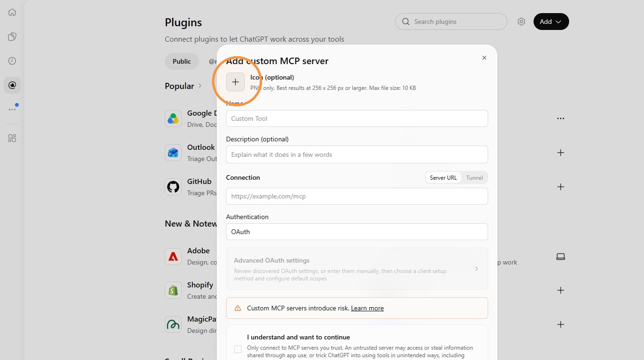Expand the Popular section chevron

pyautogui.click(x=200, y=86)
